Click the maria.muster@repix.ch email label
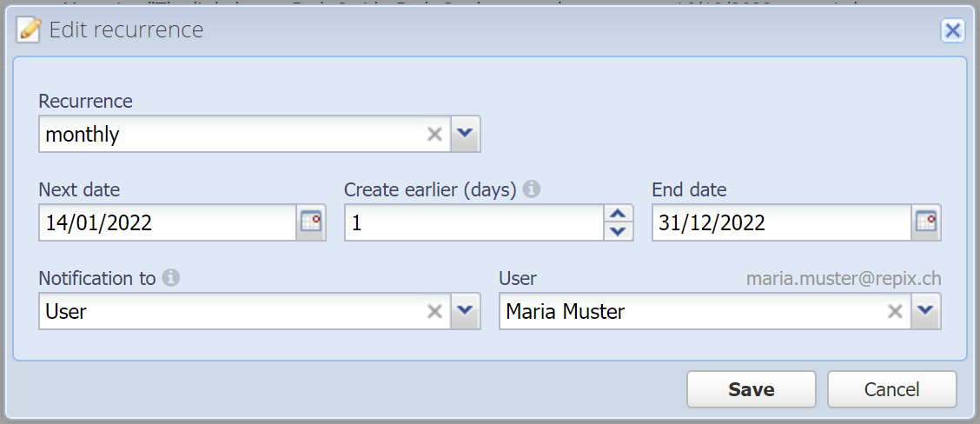The width and height of the screenshot is (980, 424). [844, 279]
